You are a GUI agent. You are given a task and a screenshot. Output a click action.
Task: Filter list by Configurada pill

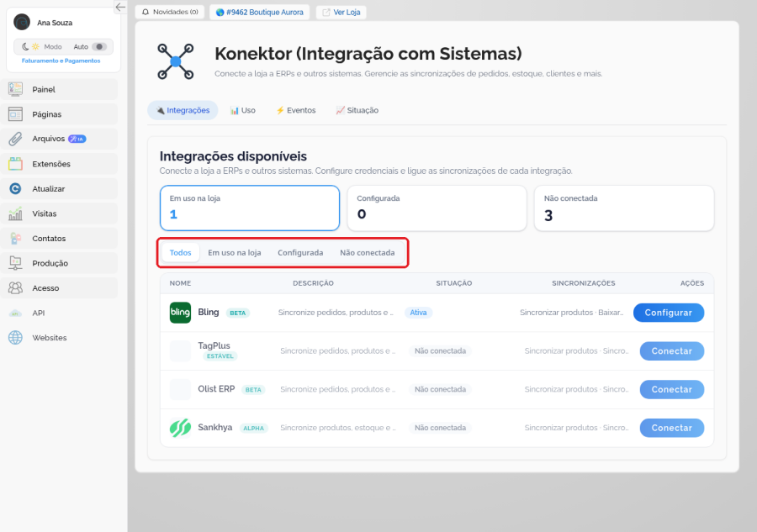coord(300,253)
